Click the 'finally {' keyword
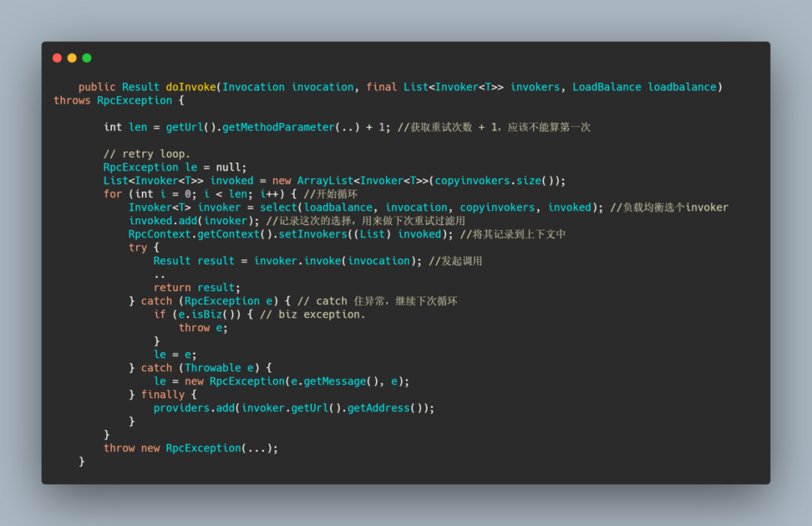This screenshot has width=812, height=526. pos(169,395)
